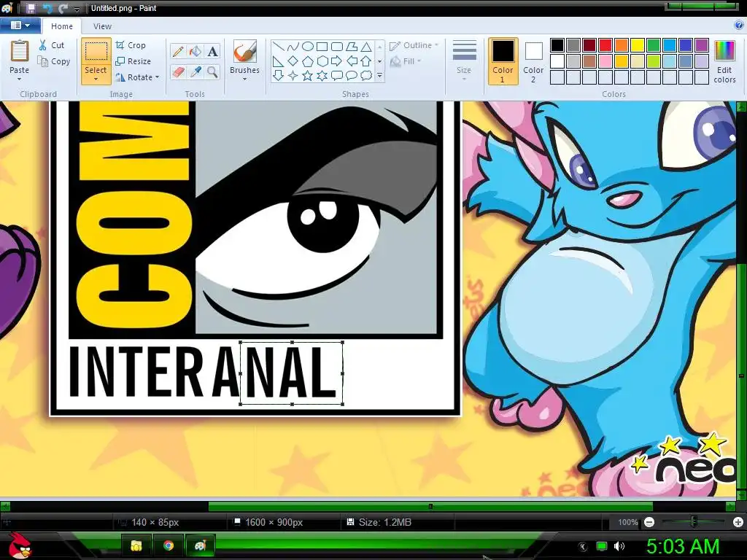Open the Brushes dropdown arrow
747x560 pixels.
[x=245, y=79]
